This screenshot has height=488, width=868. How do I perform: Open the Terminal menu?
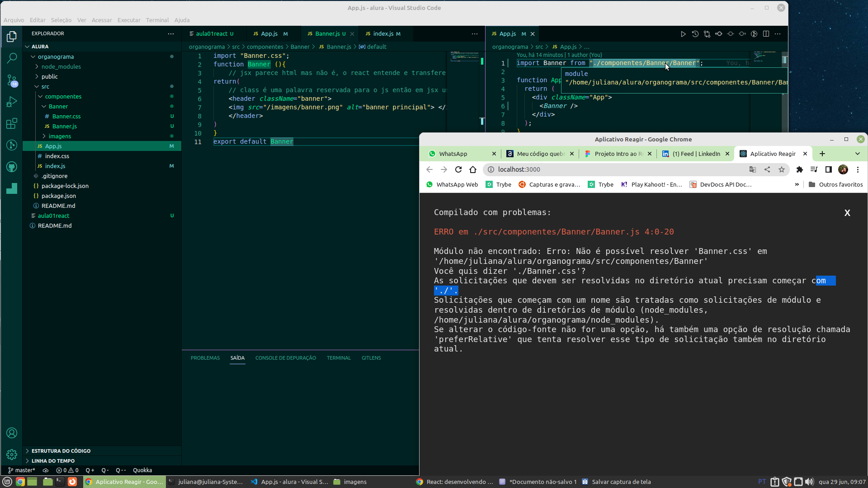[x=157, y=20]
